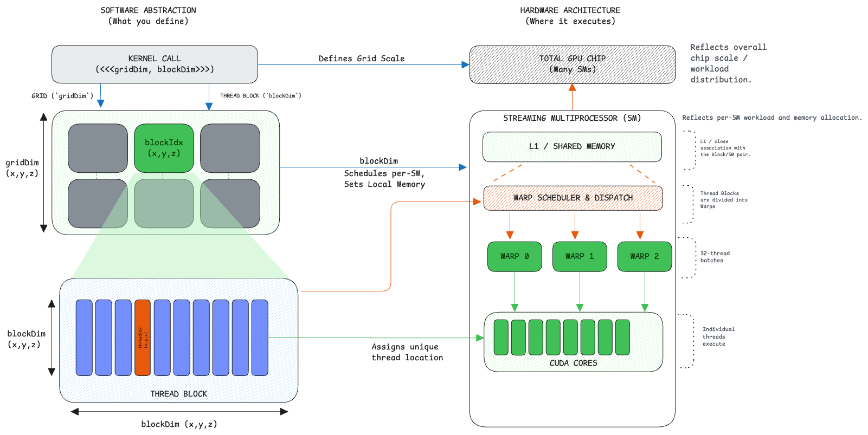Viewport: 868px width, 435px height.
Task: Select the L1 / SHARED MEMORY box
Action: [572, 147]
